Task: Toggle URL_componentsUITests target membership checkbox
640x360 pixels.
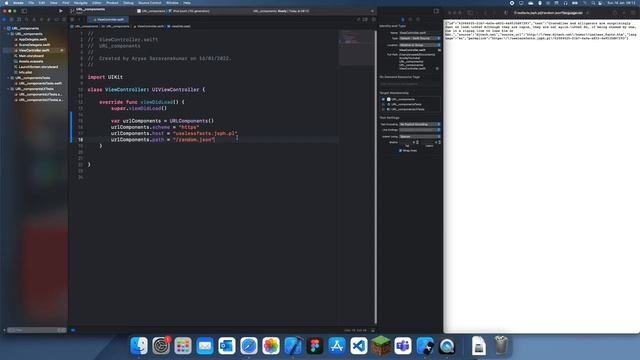Action: [383, 109]
